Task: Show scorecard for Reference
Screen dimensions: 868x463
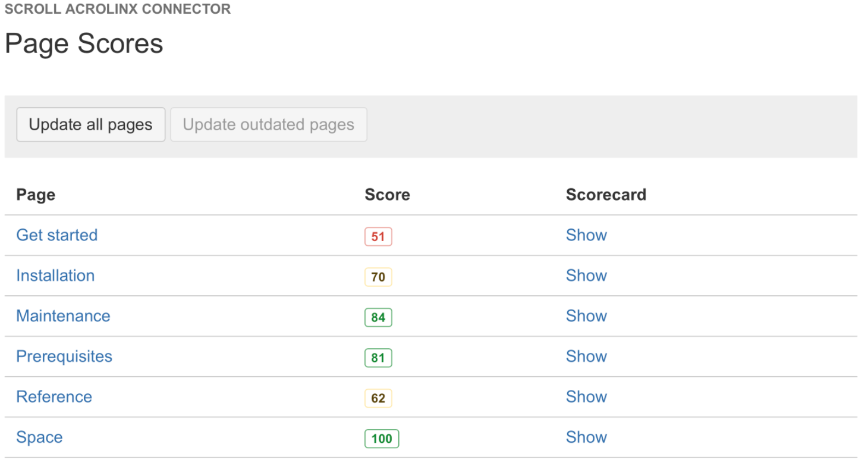Action: (586, 397)
